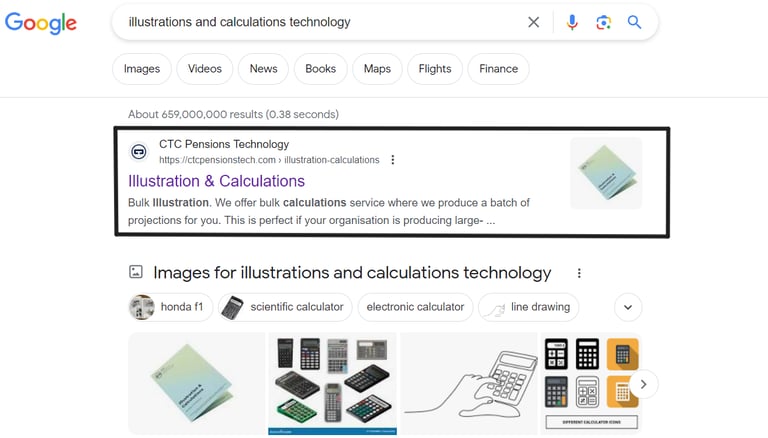Screen dimensions: 768x438
Task: Filter images by the scientific calculator chip
Action: [285, 307]
